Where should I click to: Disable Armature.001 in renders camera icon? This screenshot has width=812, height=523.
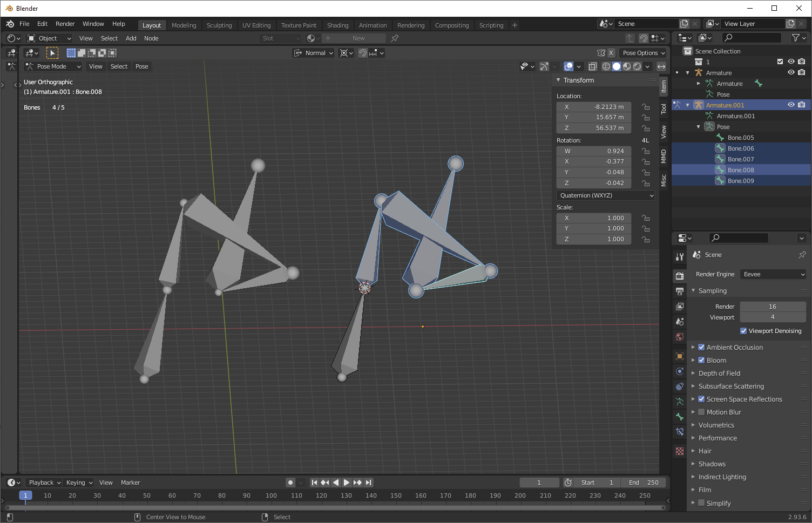[802, 105]
